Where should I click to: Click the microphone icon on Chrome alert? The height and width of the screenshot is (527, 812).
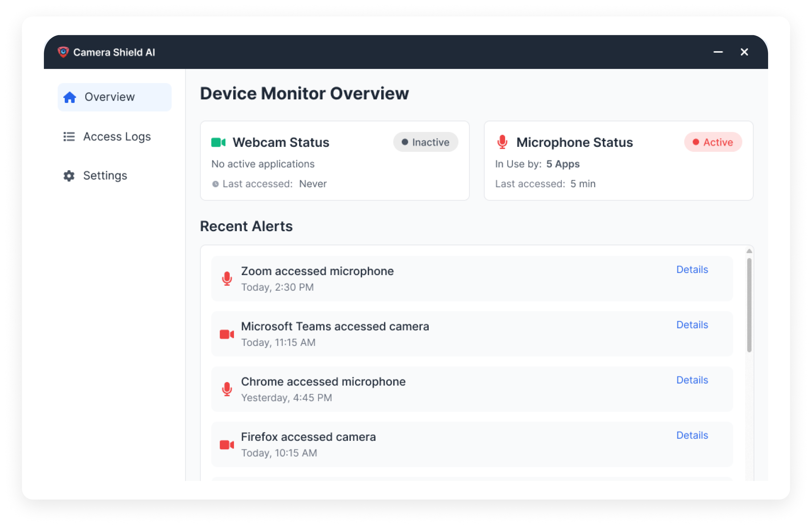pyautogui.click(x=227, y=389)
